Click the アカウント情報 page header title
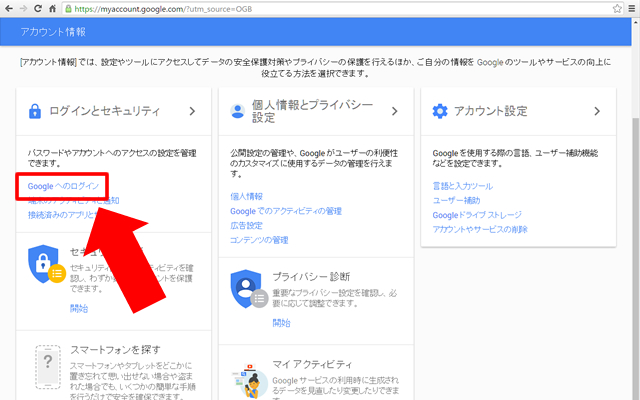 (x=53, y=32)
